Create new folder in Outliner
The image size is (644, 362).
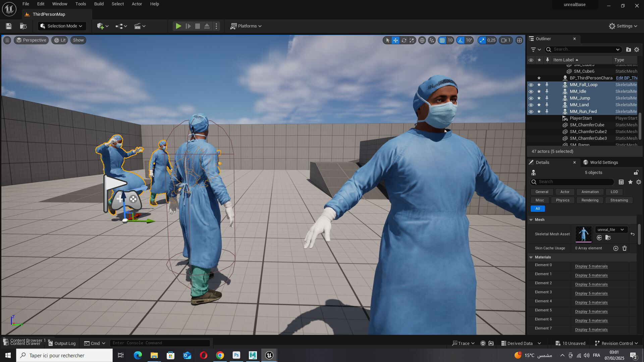pyautogui.click(x=628, y=50)
